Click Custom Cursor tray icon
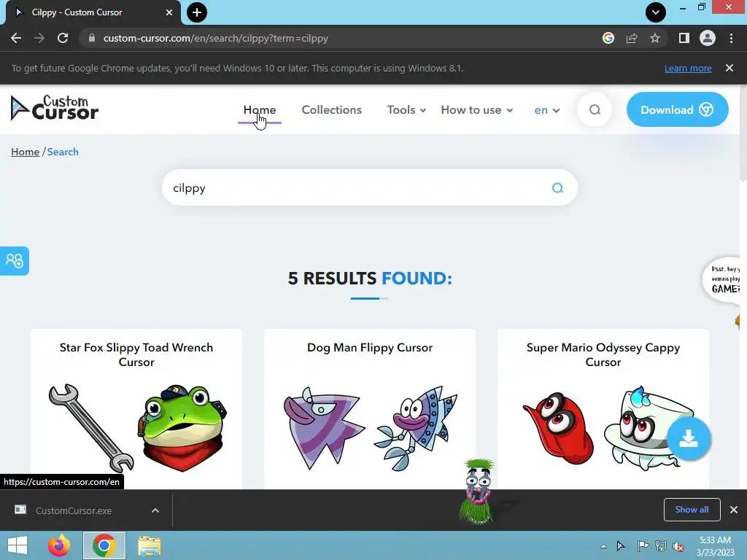 click(621, 545)
